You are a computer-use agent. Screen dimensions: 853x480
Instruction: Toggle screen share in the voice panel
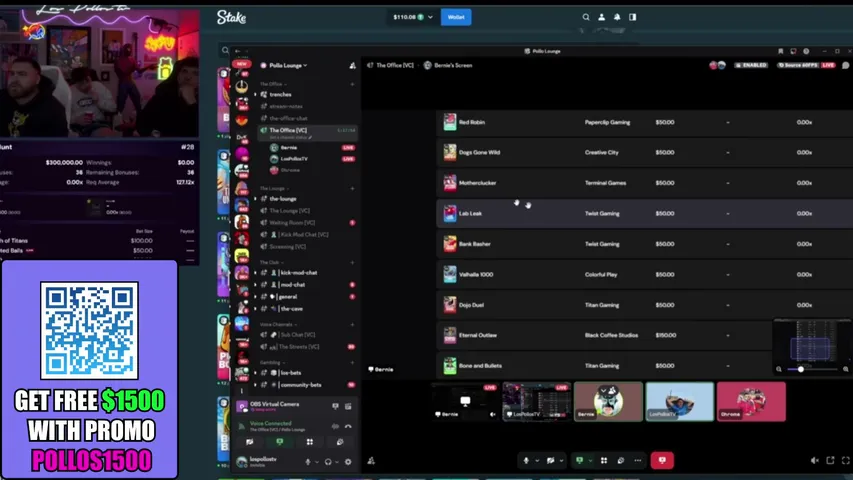tap(280, 442)
